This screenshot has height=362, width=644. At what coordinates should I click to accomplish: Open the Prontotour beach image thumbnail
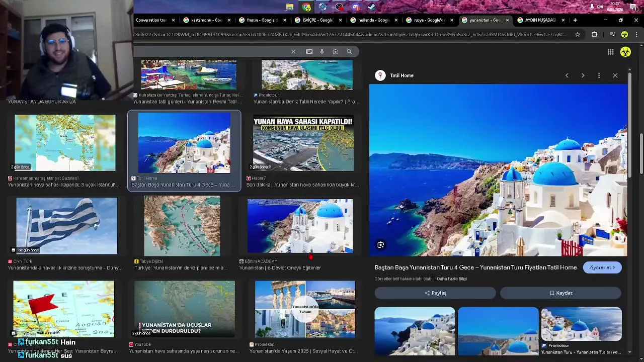coord(307,75)
